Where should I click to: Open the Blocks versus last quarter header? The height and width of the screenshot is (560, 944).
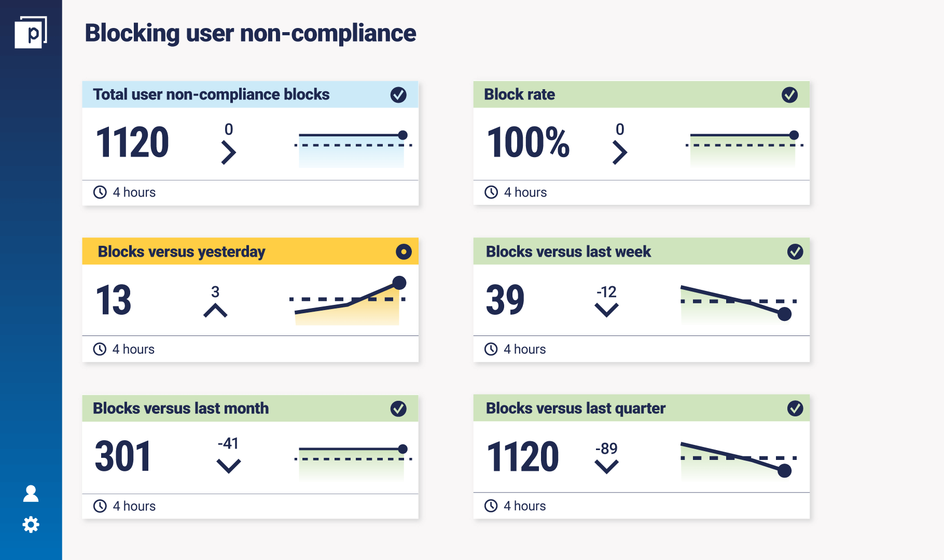(575, 409)
